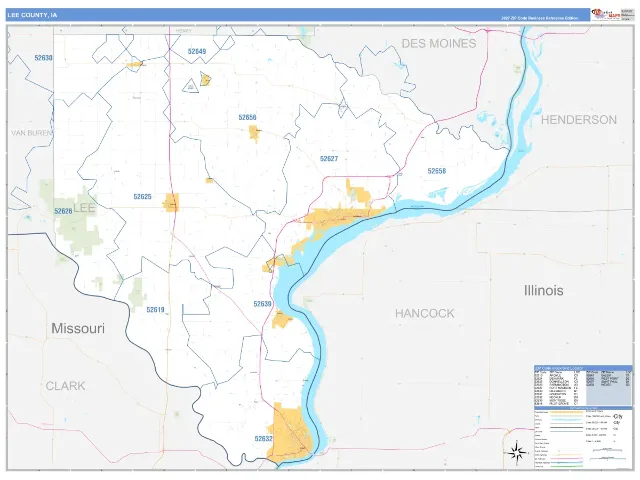Screen dimensions: 640x480
Task: Select ZIP code label 52639
Action: (x=262, y=304)
